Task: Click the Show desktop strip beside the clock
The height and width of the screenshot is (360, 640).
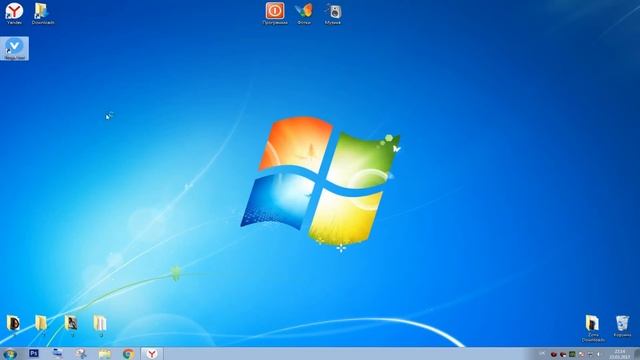Action: click(x=637, y=354)
